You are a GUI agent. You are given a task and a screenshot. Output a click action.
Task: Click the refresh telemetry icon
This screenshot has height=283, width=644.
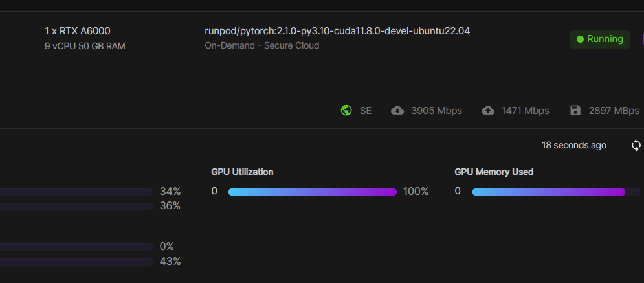636,145
